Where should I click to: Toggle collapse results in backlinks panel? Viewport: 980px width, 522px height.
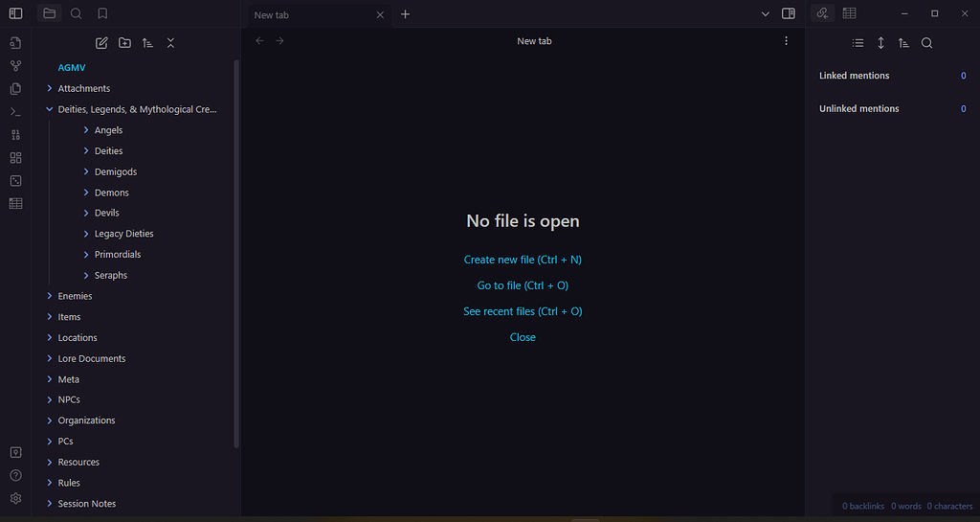coord(858,43)
